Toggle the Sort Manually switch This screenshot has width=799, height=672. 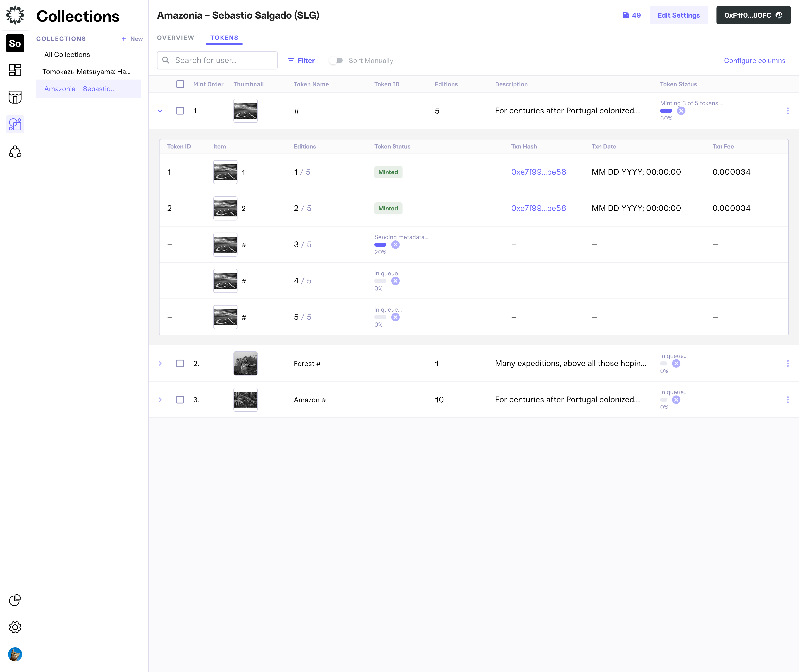(x=336, y=61)
